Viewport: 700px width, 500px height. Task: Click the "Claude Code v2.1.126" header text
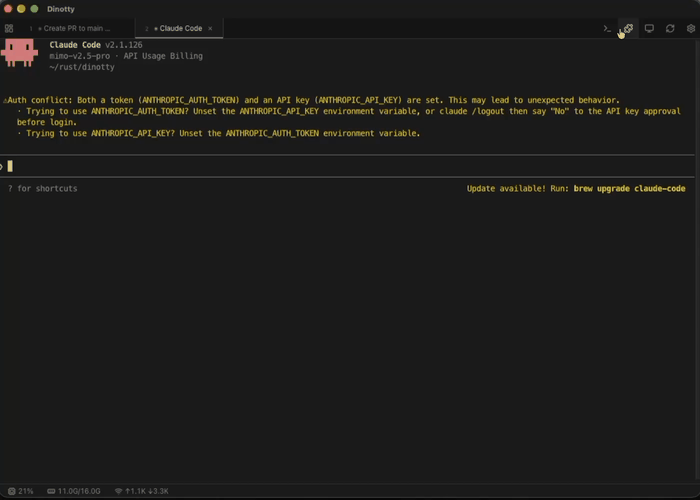pyautogui.click(x=96, y=45)
